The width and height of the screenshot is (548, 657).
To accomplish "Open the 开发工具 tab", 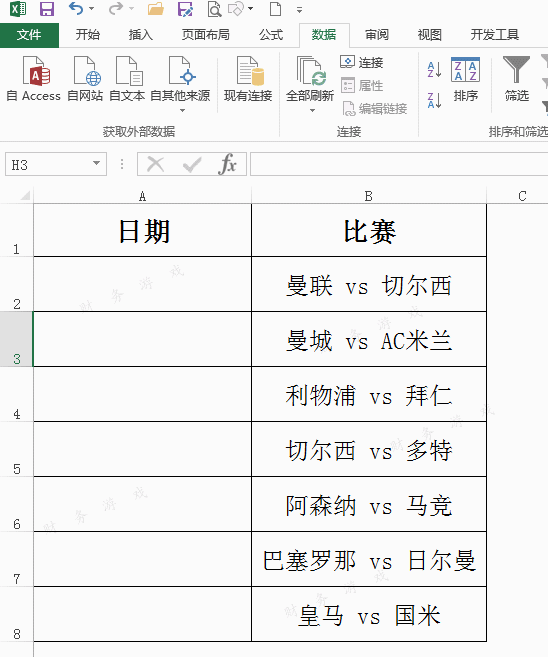I will tap(494, 35).
